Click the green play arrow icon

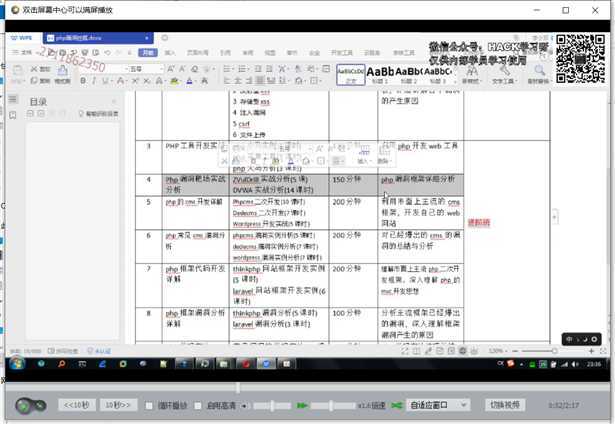click(302, 406)
